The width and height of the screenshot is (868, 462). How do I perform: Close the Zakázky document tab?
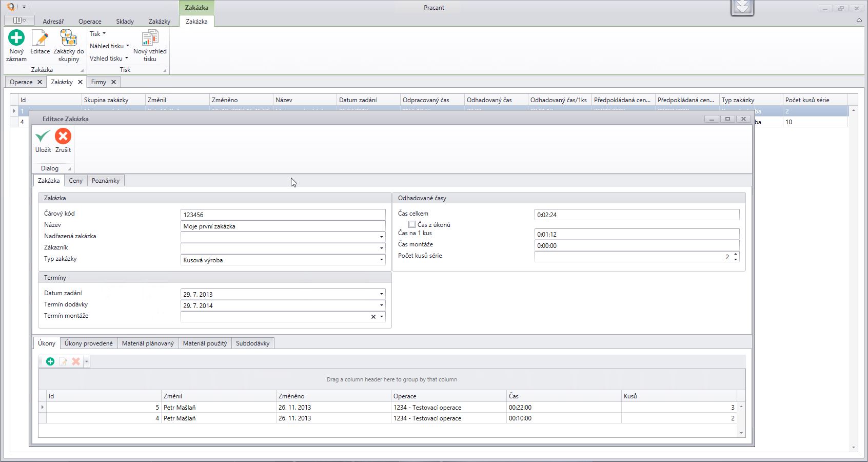[80, 82]
